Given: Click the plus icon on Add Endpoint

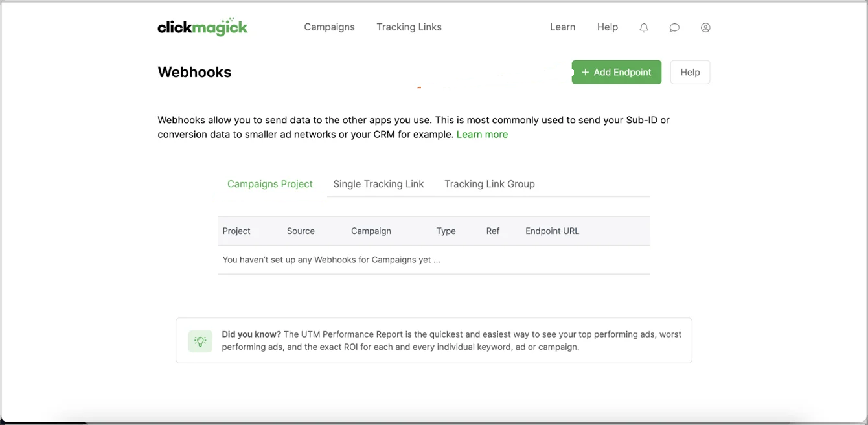Looking at the screenshot, I should click(586, 72).
